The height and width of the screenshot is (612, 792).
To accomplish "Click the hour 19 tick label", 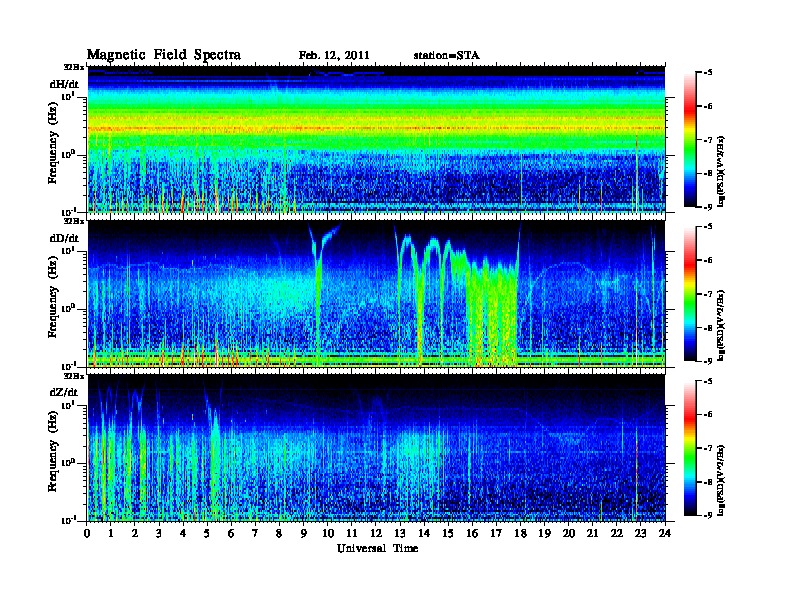I will (x=544, y=533).
